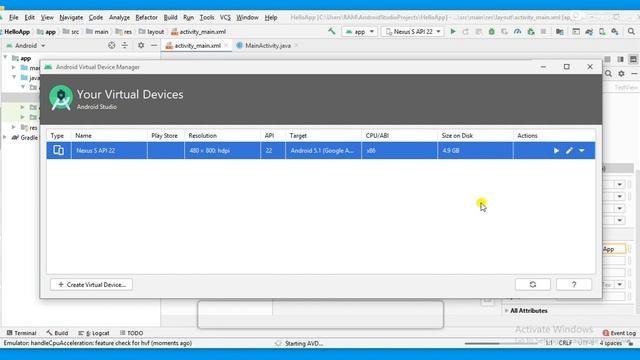This screenshot has width=640, height=360.
Task: Open the Logcat tool window
Action: 94,333
